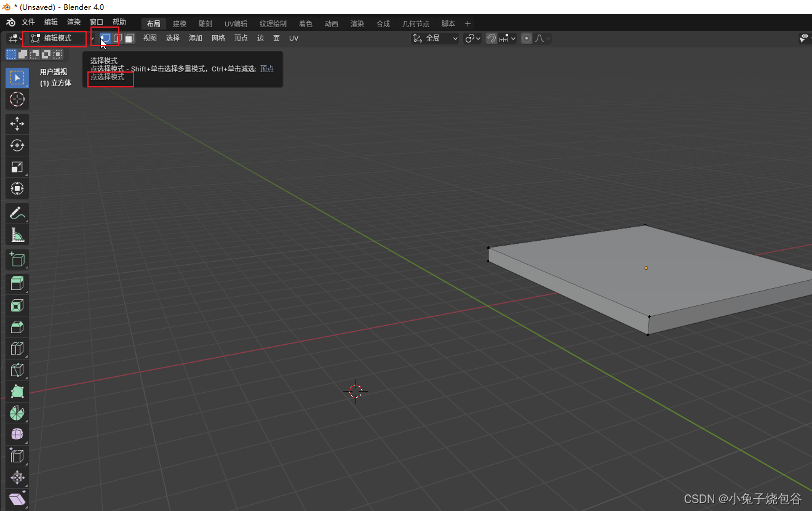Switch to the 几何节点 workspace tab
Image resolution: width=812 pixels, height=511 pixels.
coord(416,24)
